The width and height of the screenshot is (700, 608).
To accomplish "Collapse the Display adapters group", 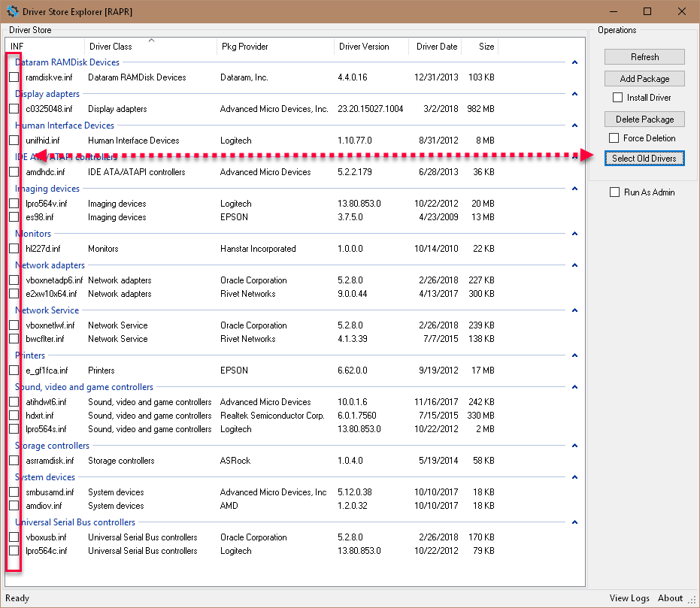I will coord(574,94).
